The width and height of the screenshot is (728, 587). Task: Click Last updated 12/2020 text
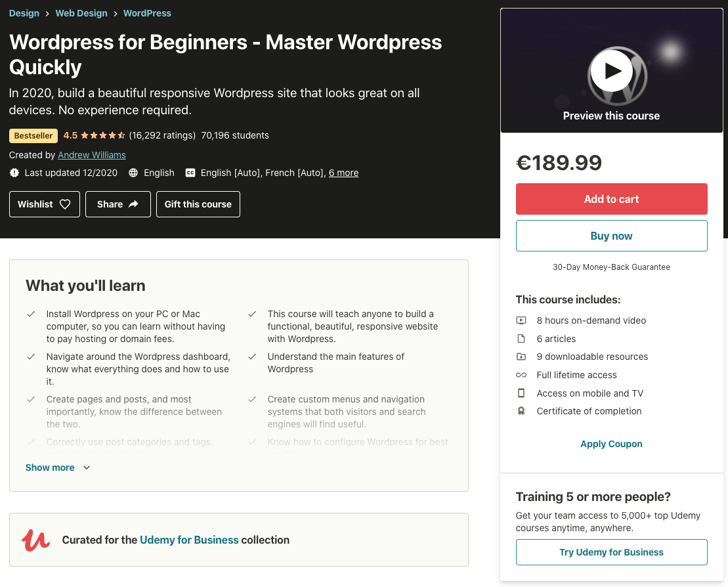click(x=71, y=173)
